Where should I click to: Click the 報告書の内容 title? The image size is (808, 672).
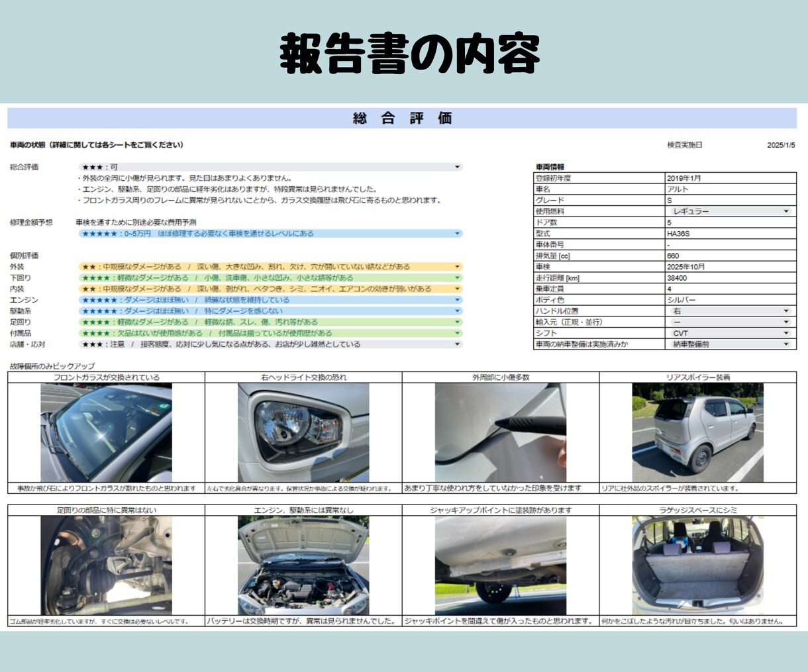coord(410,53)
